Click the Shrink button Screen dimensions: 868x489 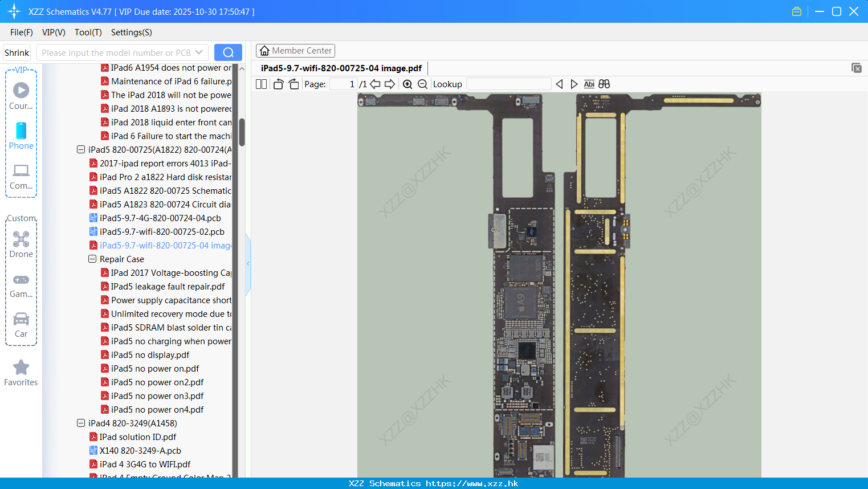[17, 52]
